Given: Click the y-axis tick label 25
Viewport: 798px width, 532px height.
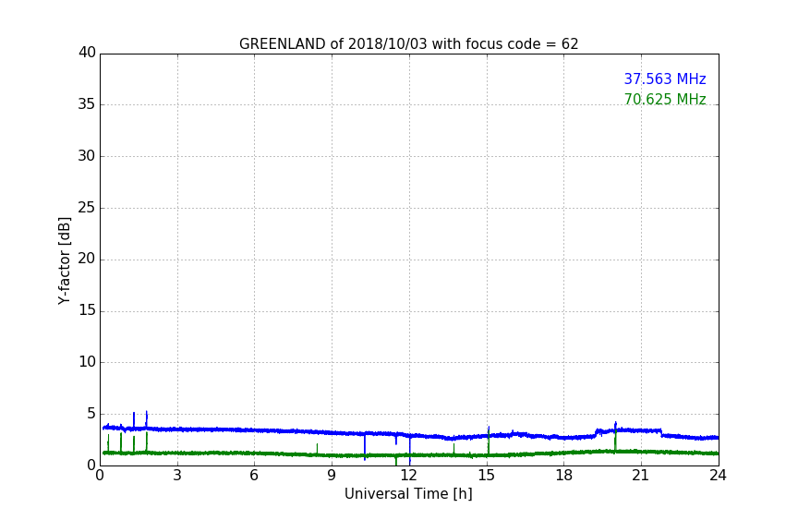Looking at the screenshot, I should (x=87, y=208).
